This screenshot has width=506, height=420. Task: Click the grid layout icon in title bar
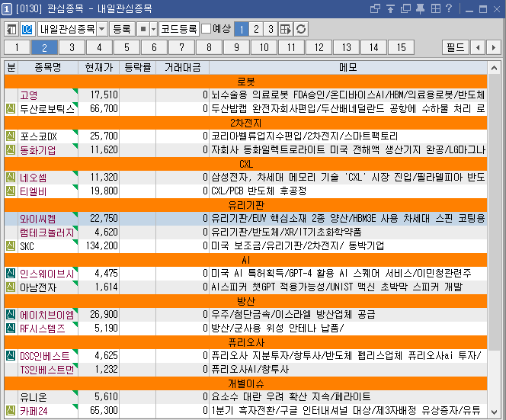click(x=436, y=8)
